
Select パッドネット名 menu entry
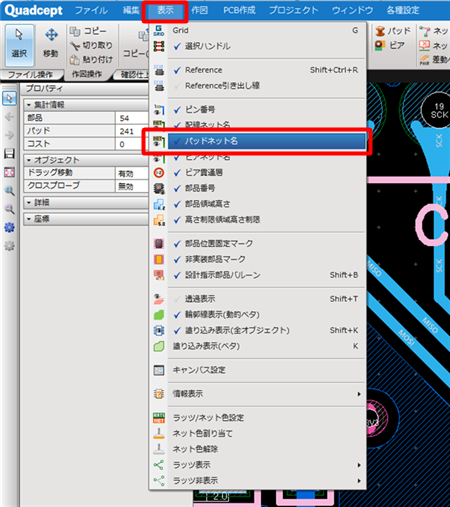(x=267, y=141)
